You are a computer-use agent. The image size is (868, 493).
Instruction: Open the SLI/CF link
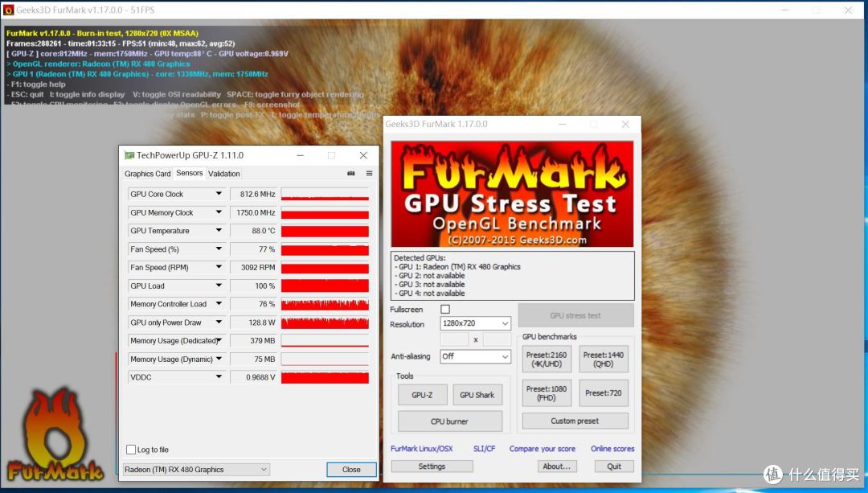pos(485,449)
